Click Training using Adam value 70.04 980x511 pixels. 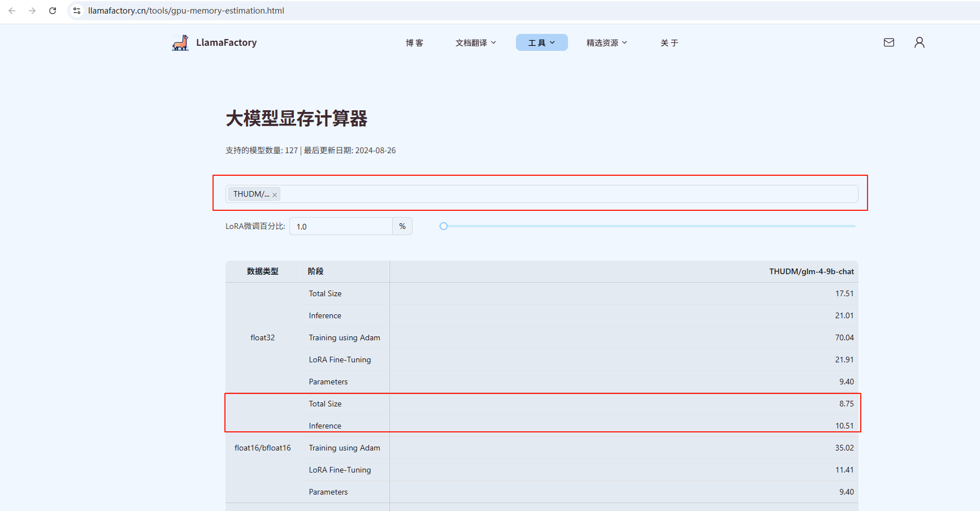[x=844, y=337]
